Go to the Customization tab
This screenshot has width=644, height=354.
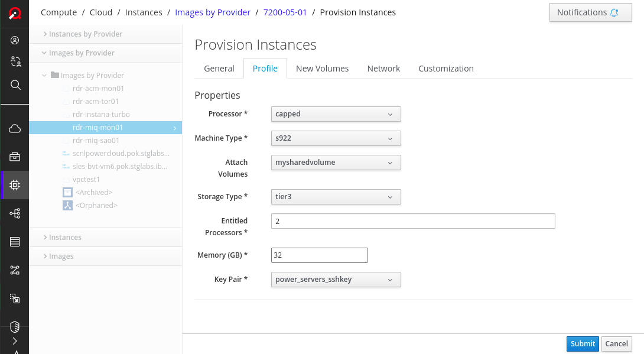(446, 68)
